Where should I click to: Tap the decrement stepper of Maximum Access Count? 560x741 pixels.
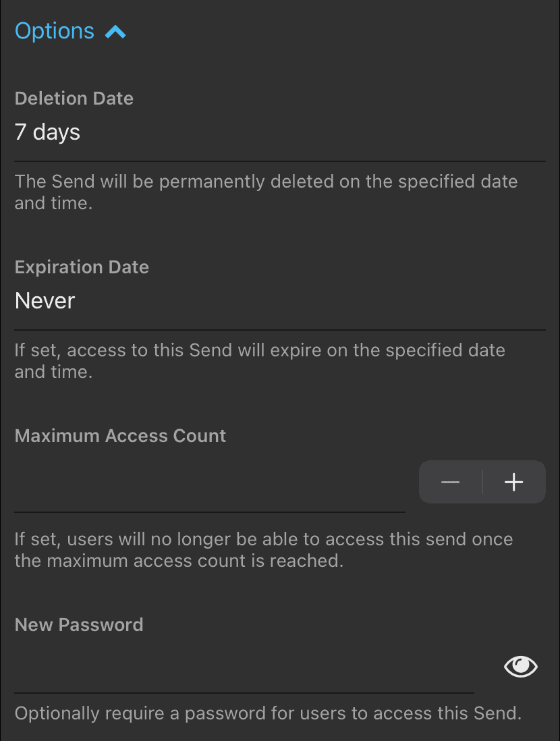click(450, 481)
